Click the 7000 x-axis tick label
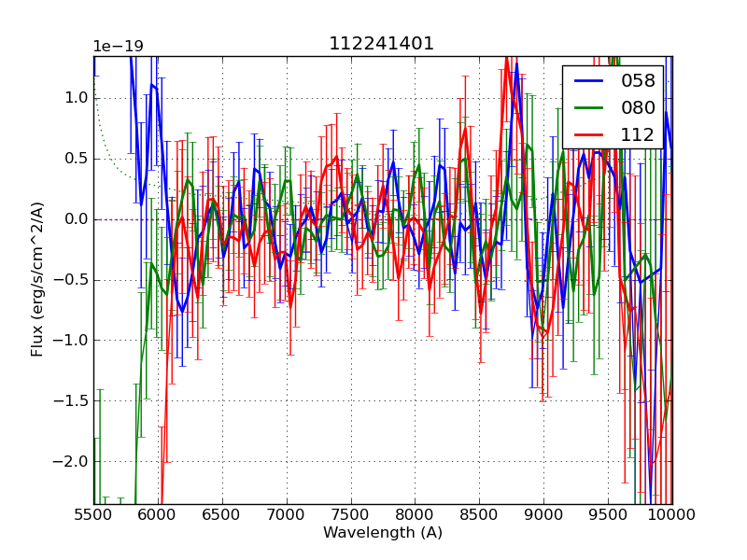The width and height of the screenshot is (747, 560). click(287, 514)
